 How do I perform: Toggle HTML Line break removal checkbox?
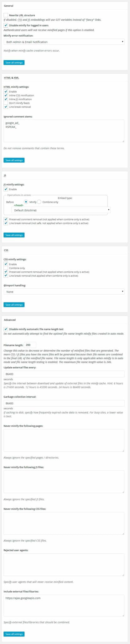(x=6, y=107)
